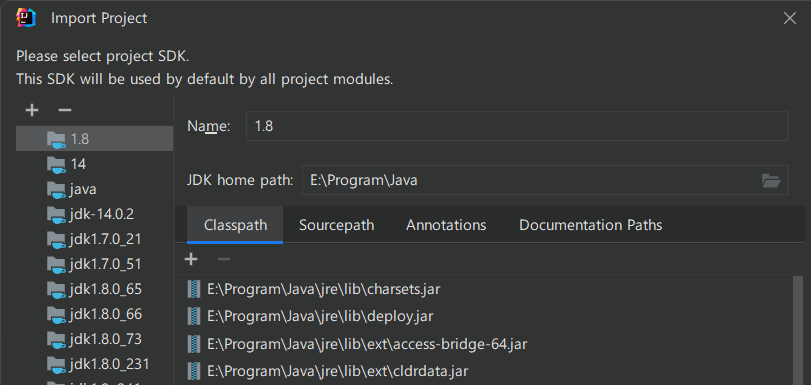The width and height of the screenshot is (811, 385).
Task: Click the IntelliJ IDEA logo icon
Action: point(26,18)
